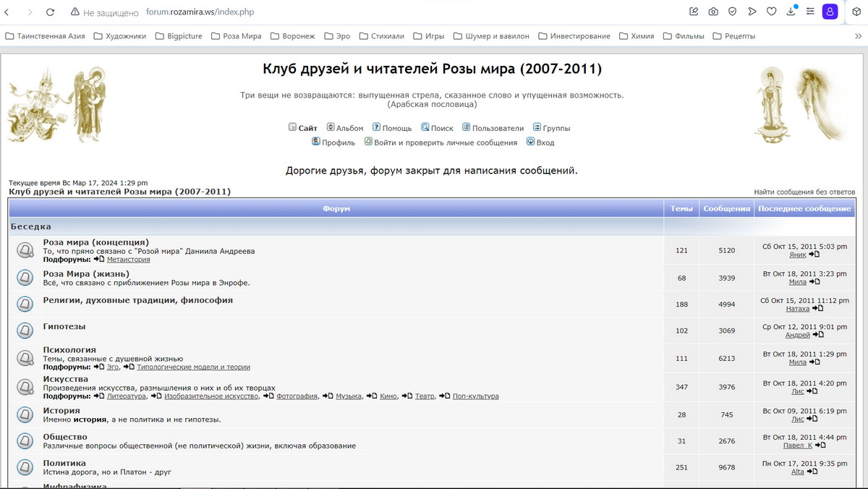Open the Поиск menu item

pyautogui.click(x=437, y=128)
